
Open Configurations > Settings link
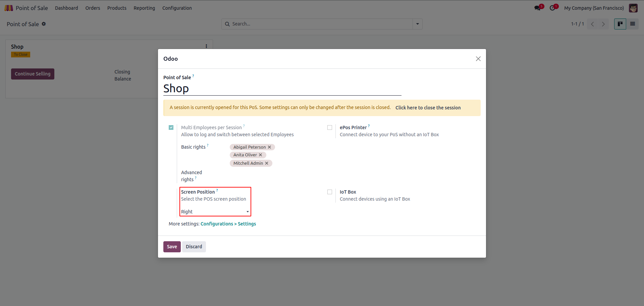coord(228,224)
